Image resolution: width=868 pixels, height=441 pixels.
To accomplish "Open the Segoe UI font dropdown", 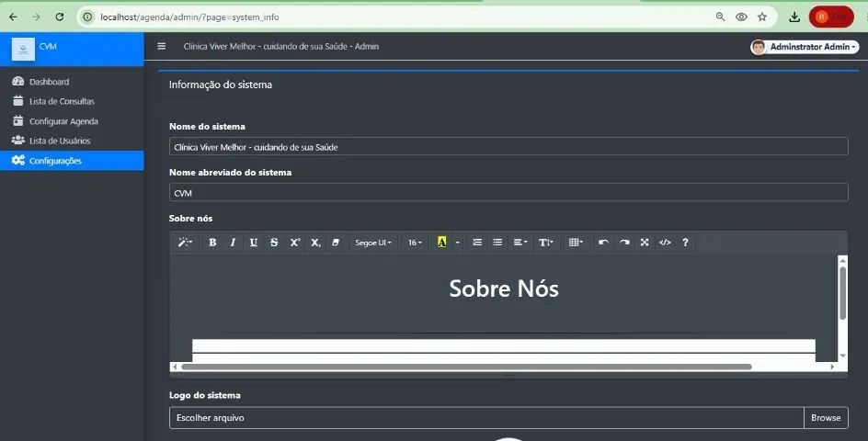I will pyautogui.click(x=373, y=243).
